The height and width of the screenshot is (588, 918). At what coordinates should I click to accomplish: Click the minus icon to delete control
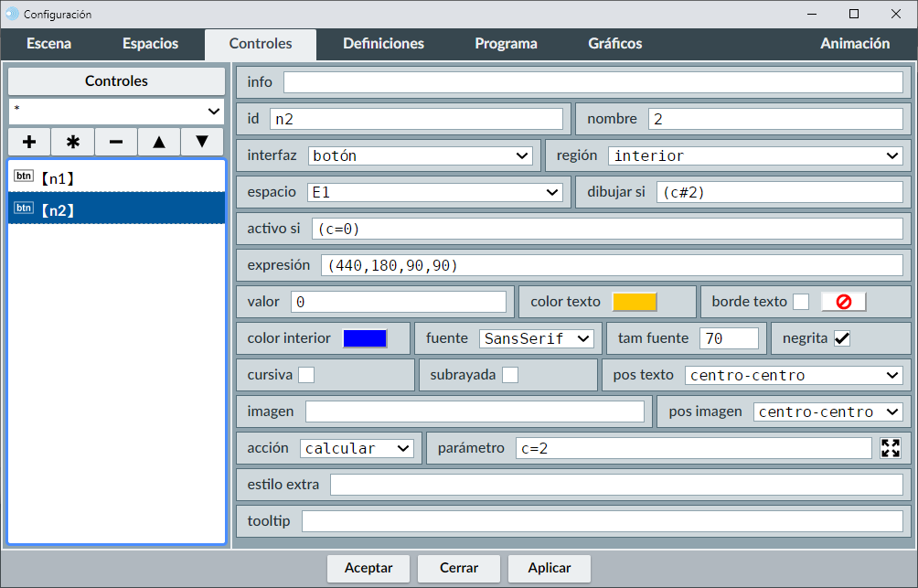point(116,143)
